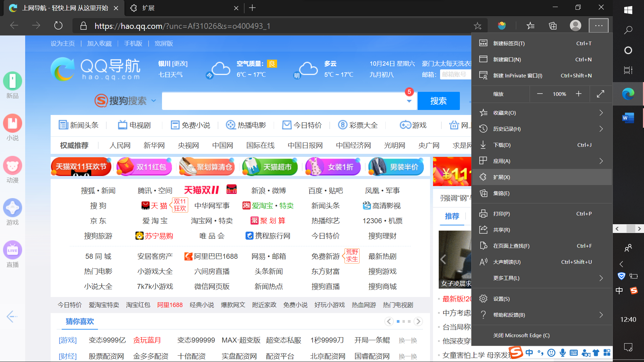Open the Collections toolbar icon
The height and width of the screenshot is (362, 644).
(553, 25)
